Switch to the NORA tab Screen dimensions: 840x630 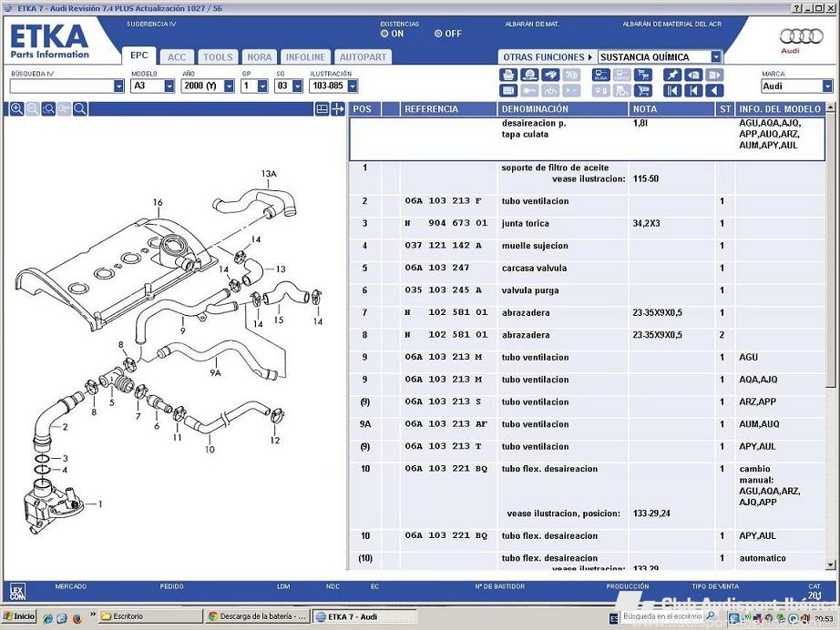pos(260,56)
